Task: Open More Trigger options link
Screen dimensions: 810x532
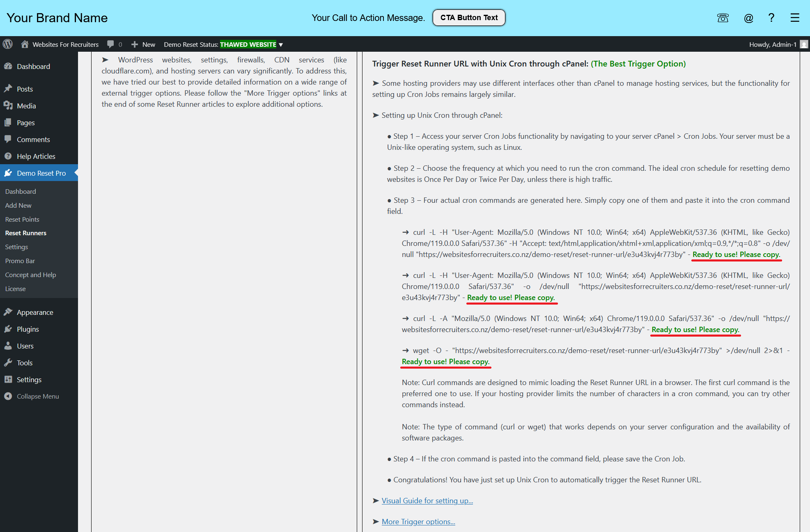Action: pyautogui.click(x=418, y=521)
